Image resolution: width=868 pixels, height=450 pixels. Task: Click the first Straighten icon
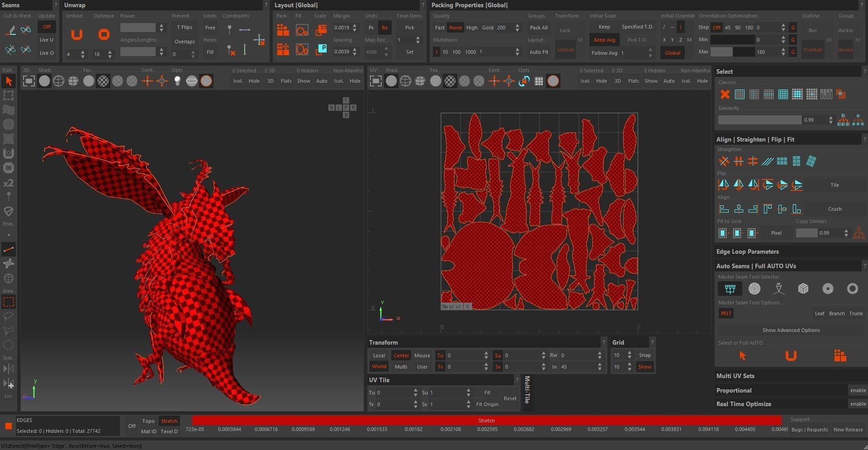(724, 161)
